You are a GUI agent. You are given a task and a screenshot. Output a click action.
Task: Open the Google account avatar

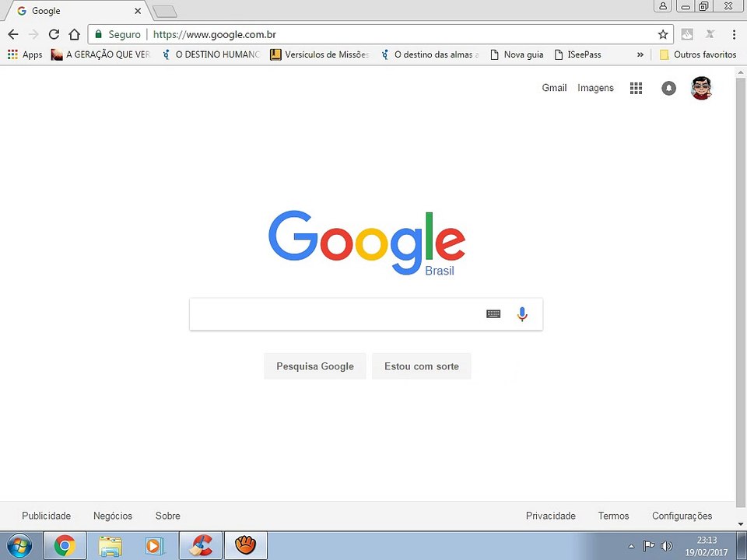tap(701, 88)
